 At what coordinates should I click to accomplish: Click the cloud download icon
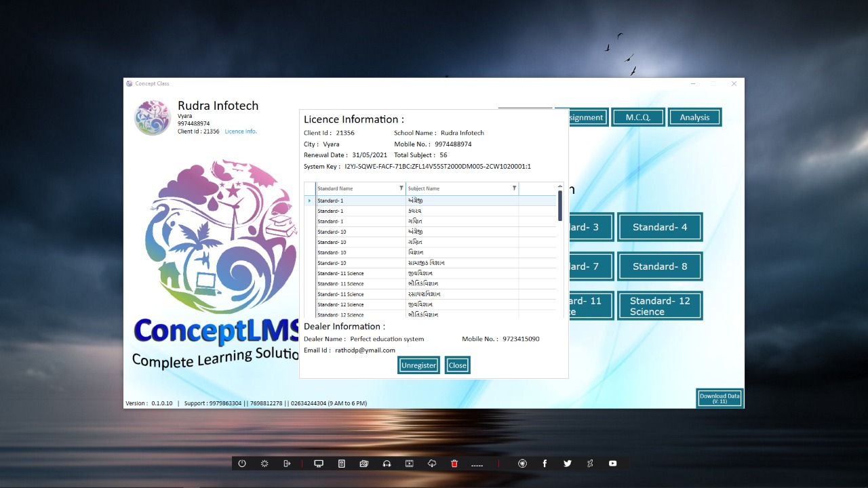click(432, 464)
